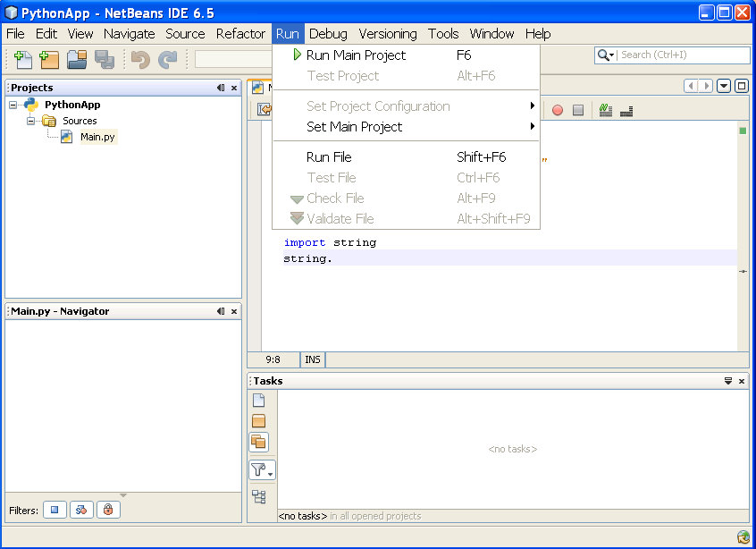The width and height of the screenshot is (756, 549).
Task: Toggle group tasks by category view
Action: 259,496
